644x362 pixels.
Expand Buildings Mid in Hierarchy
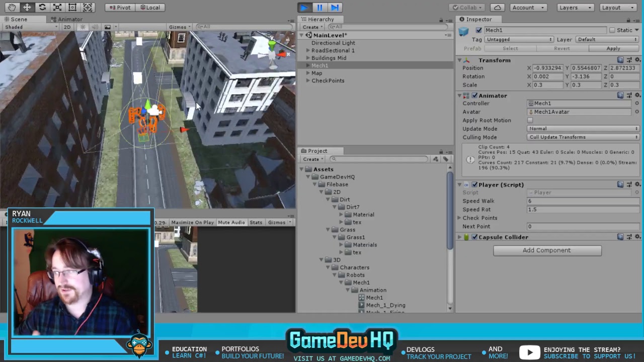[x=308, y=58]
